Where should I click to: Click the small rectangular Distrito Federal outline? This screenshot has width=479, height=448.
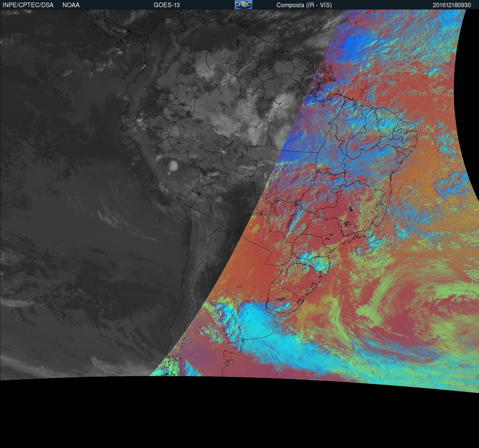pyautogui.click(x=334, y=190)
